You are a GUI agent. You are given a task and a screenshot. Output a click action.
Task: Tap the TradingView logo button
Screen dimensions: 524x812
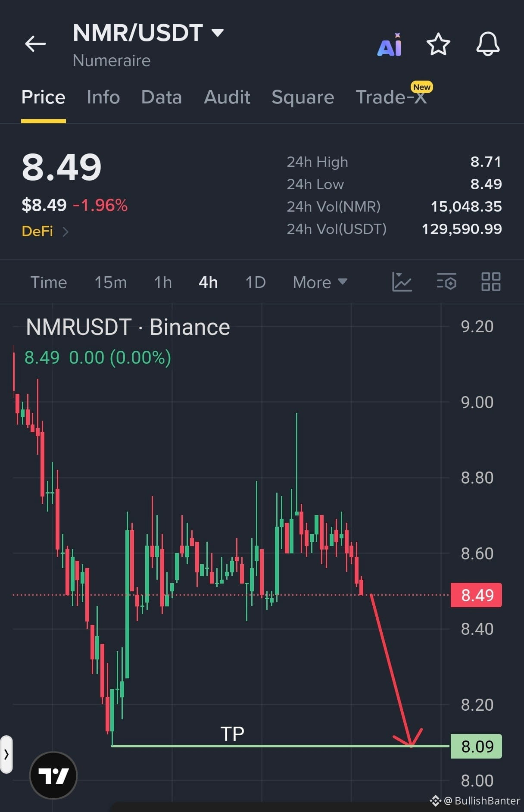53,775
